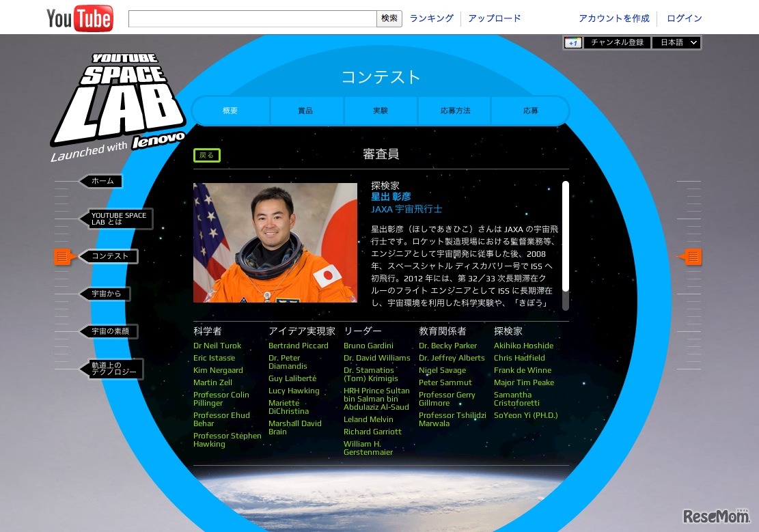This screenshot has height=532, width=759.
Task: Click the チャンネル登録 subscribe button
Action: (617, 42)
